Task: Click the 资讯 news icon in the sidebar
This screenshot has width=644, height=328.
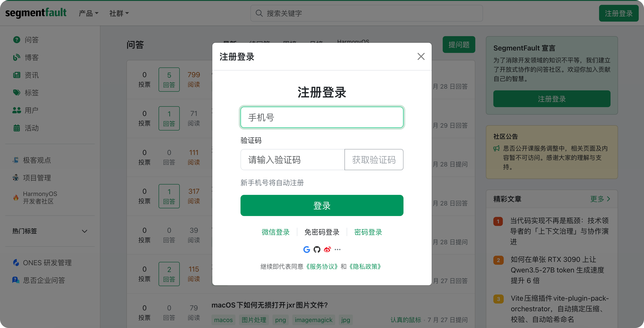Action: tap(17, 75)
